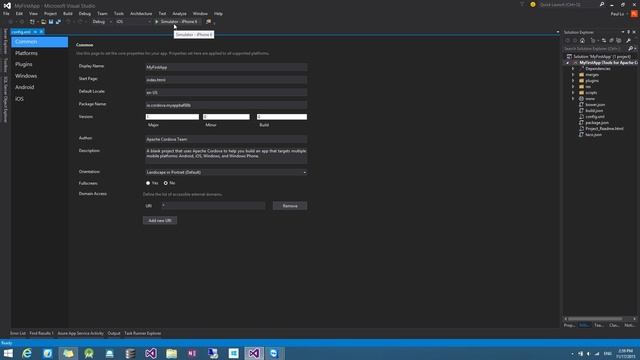Click the New Project icon in toolbar

click(32, 22)
